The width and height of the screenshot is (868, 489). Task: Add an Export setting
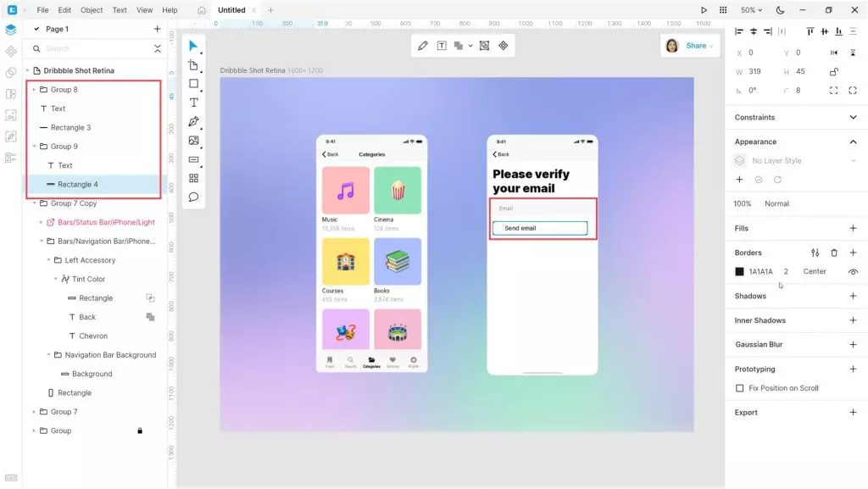[x=853, y=413]
